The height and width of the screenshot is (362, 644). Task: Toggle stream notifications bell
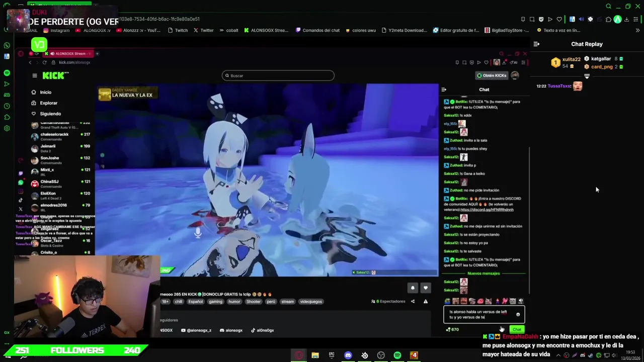[413, 288]
